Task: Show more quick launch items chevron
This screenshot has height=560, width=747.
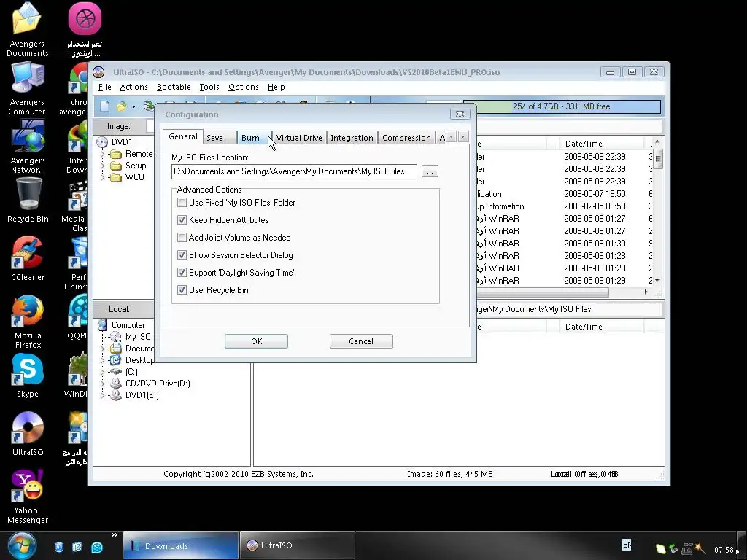Action: point(115,535)
